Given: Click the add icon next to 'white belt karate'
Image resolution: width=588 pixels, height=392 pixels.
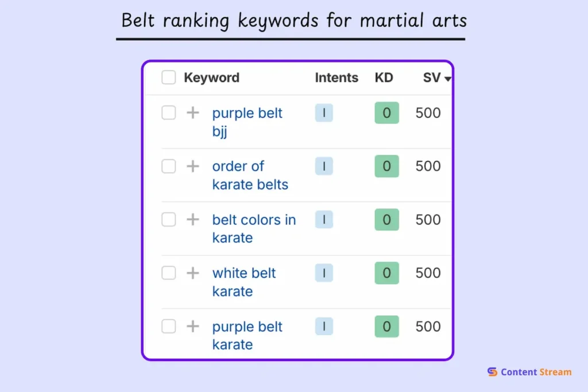Looking at the screenshot, I should (194, 273).
